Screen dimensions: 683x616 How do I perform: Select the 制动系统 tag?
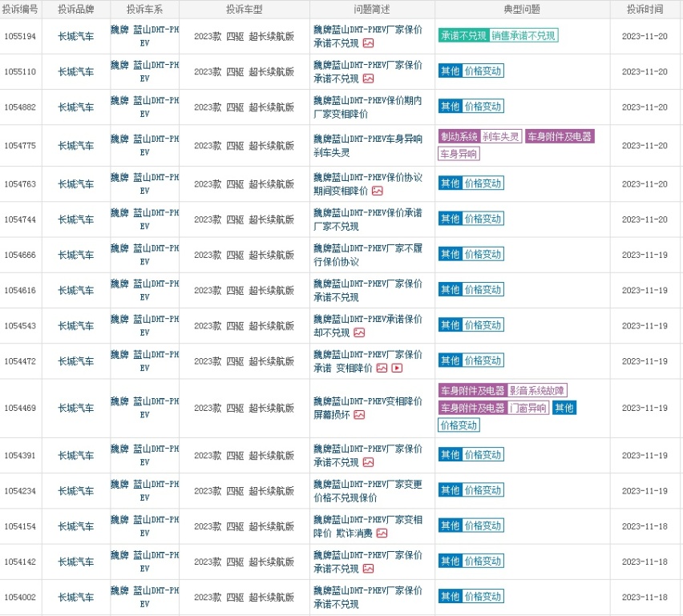[459, 137]
